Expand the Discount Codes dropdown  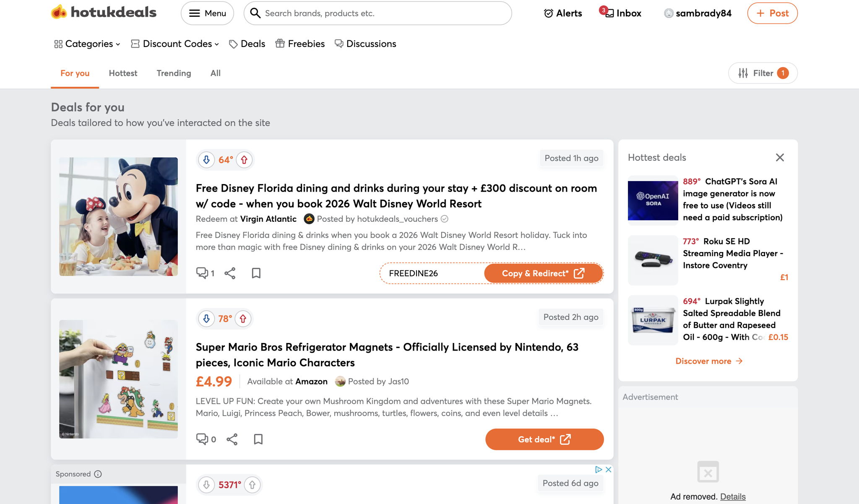(175, 44)
